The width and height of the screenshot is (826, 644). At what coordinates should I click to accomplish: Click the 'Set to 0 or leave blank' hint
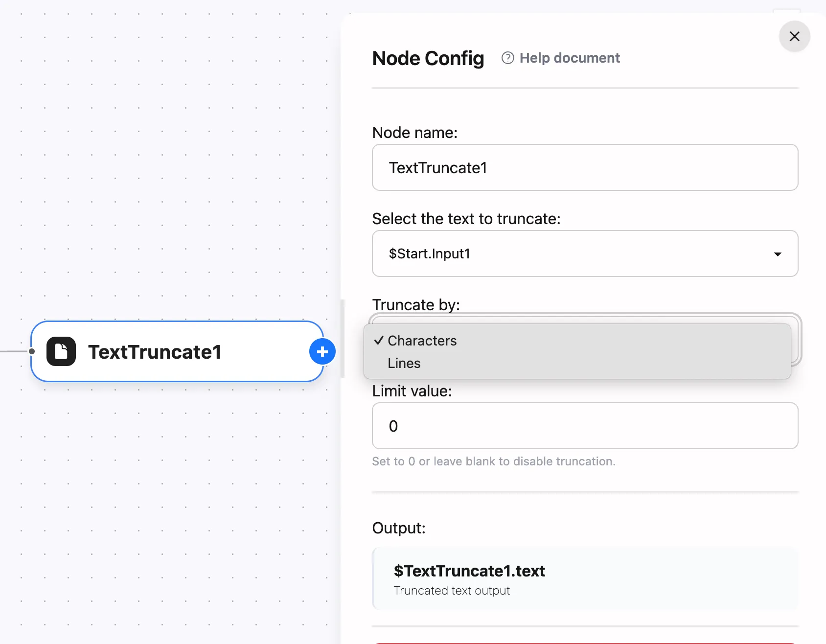coord(494,462)
